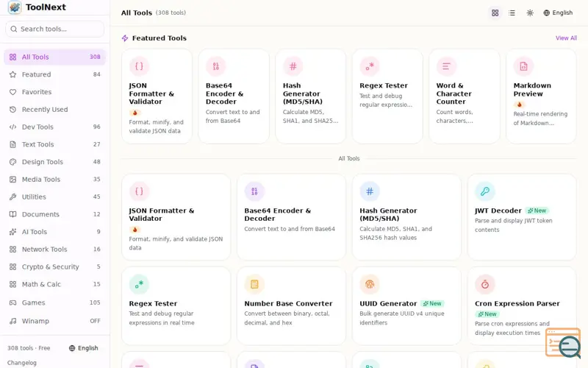Open featured Hash Generator (MD5/SHA) title

303,93
